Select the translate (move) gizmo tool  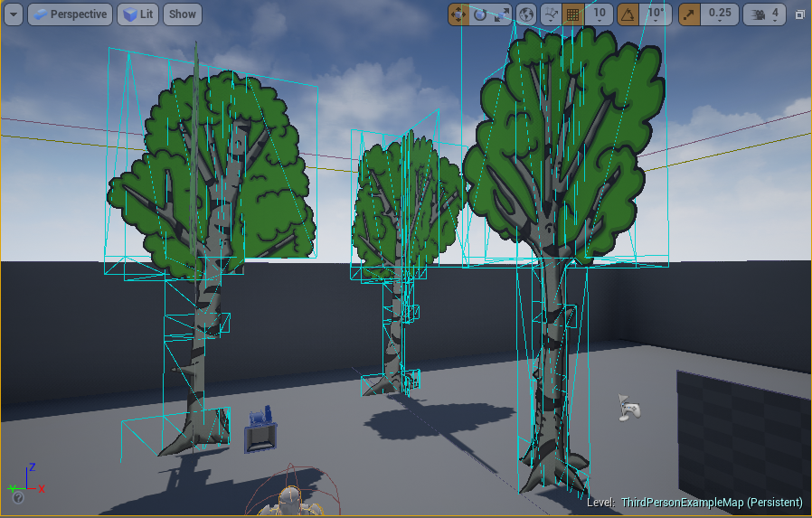click(458, 14)
